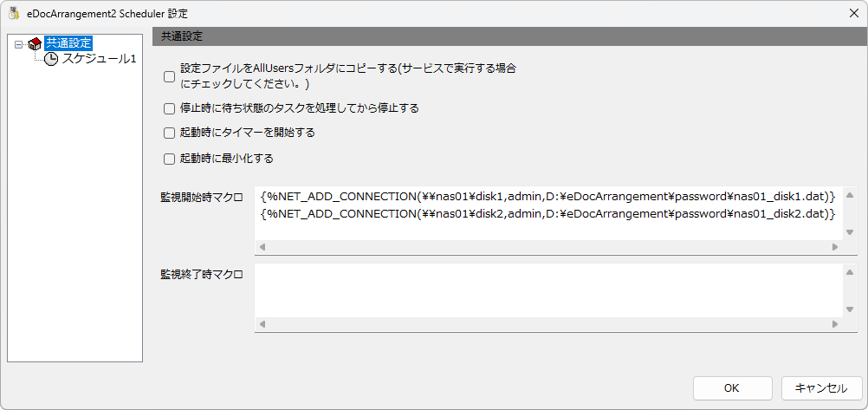
Task: Toggle 起動時にタイマーを開始する checkbox
Action: [170, 133]
